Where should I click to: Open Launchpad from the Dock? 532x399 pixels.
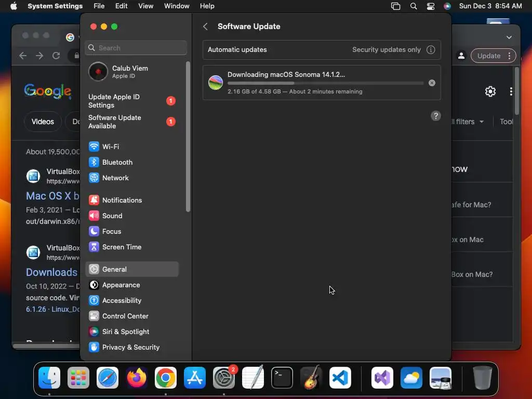(x=78, y=378)
